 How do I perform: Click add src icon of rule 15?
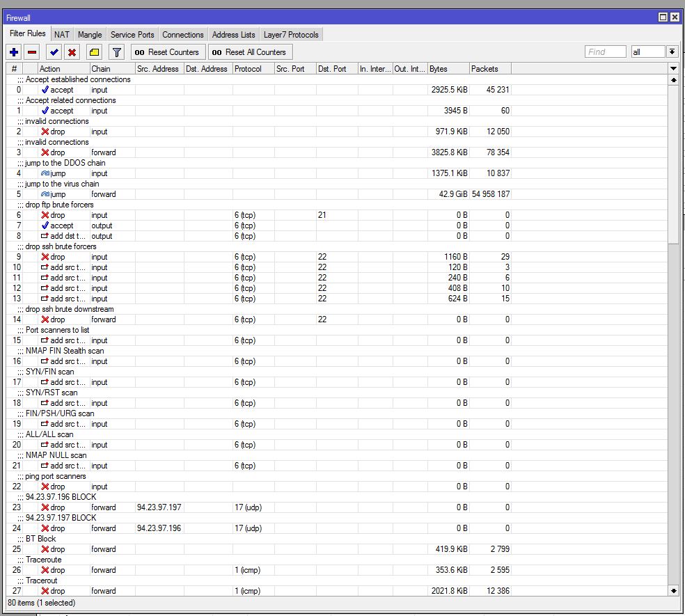coord(45,340)
